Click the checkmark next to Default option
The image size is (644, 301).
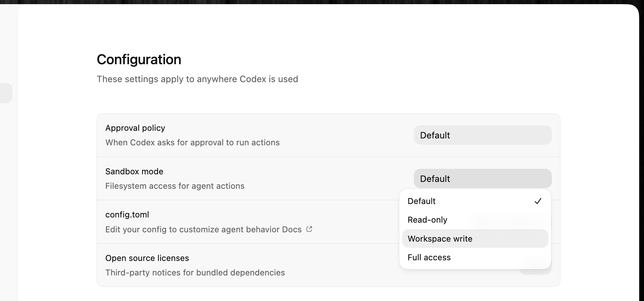click(538, 201)
